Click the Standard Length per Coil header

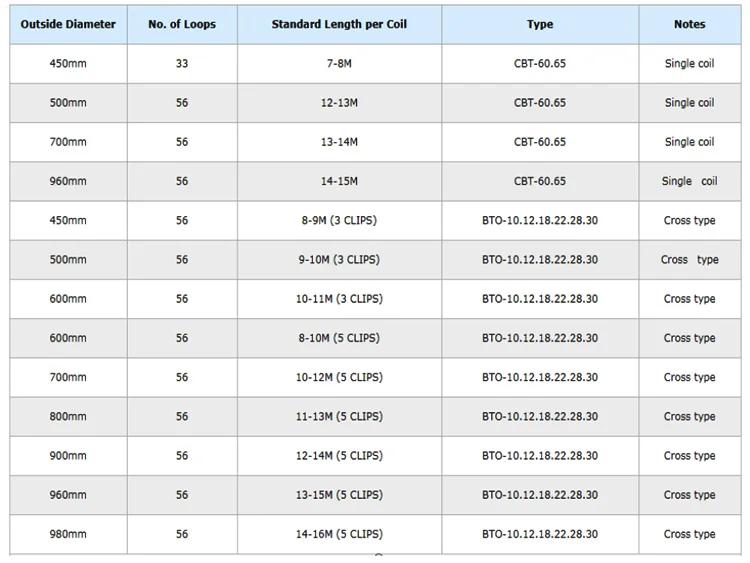point(339,24)
